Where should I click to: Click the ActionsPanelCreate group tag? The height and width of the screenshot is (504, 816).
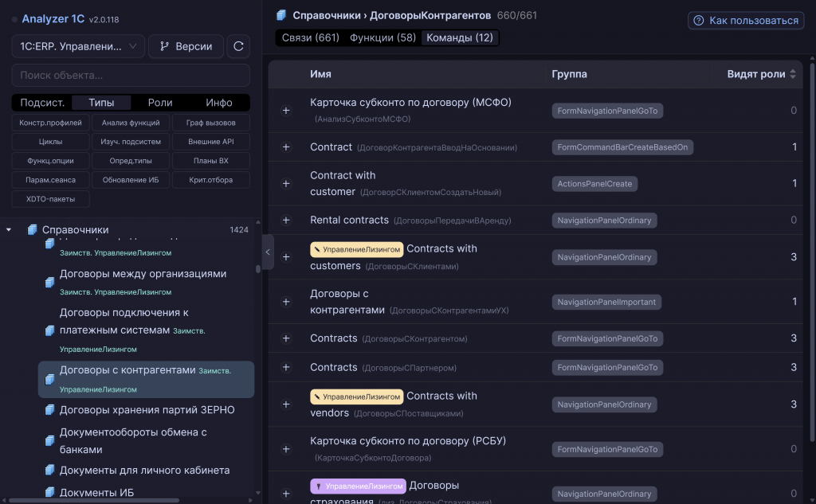click(594, 184)
